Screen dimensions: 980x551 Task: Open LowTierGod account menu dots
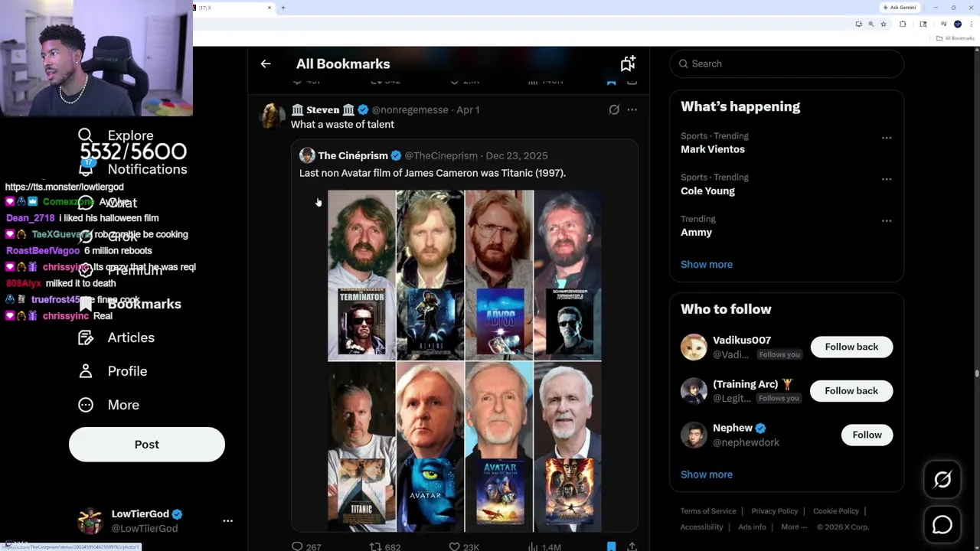pos(227,520)
